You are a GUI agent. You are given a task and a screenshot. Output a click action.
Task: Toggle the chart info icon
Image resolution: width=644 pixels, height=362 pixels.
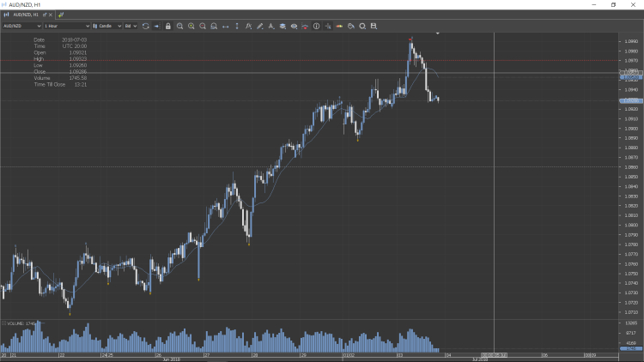click(x=316, y=26)
